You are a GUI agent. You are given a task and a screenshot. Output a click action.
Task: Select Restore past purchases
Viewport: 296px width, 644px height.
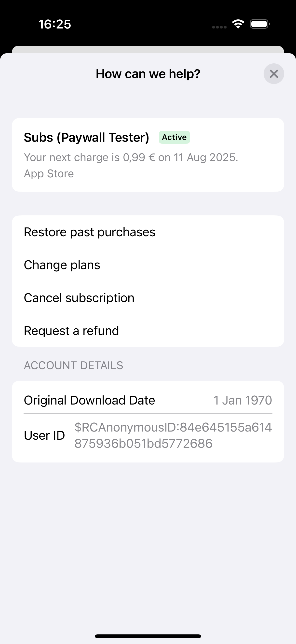(89, 232)
